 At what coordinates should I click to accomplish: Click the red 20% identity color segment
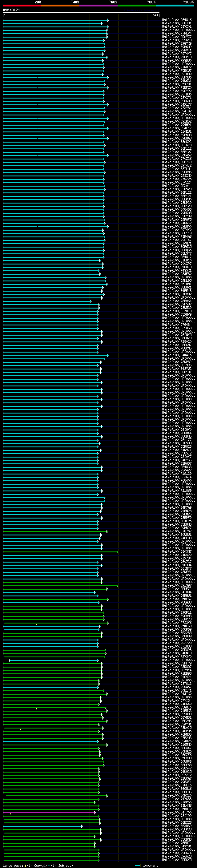pos(22,6)
